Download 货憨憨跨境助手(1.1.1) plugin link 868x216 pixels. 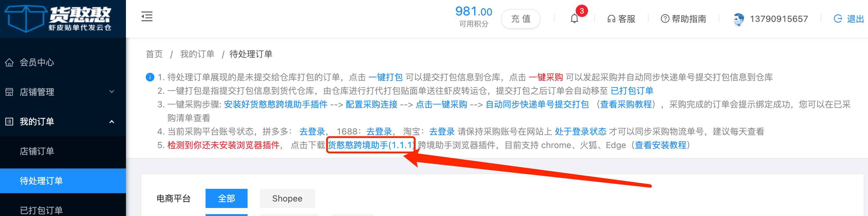370,145
